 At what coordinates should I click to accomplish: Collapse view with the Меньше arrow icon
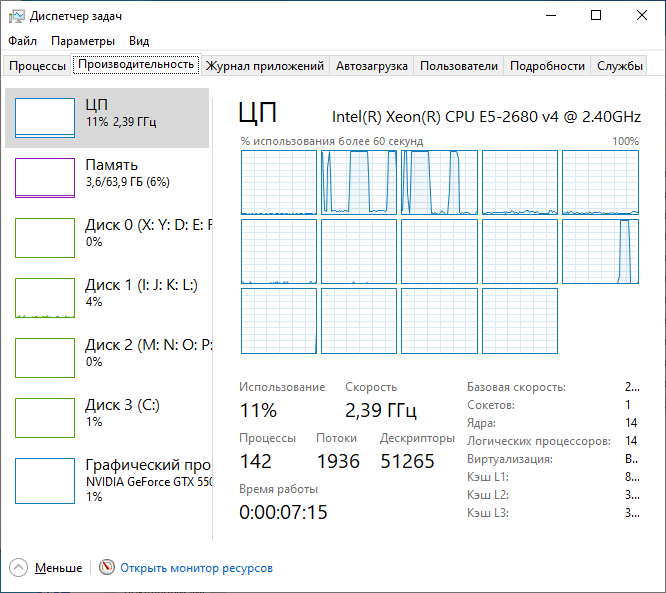pyautogui.click(x=20, y=568)
